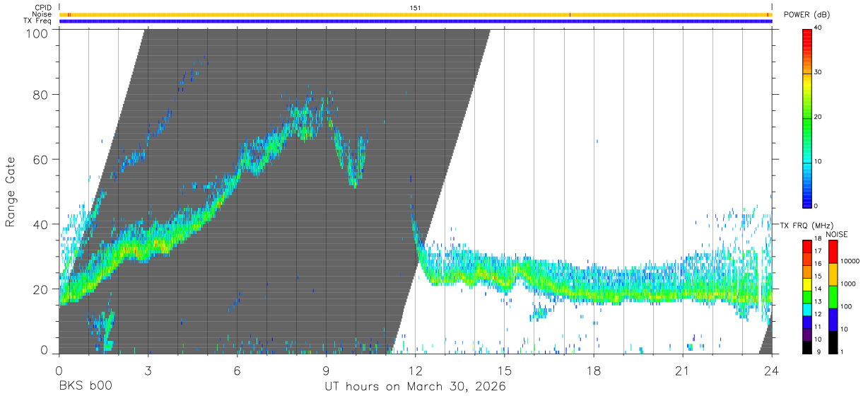Image resolution: width=868 pixels, height=401 pixels.
Task: Click x-axis tick label '15'
Action: [505, 371]
